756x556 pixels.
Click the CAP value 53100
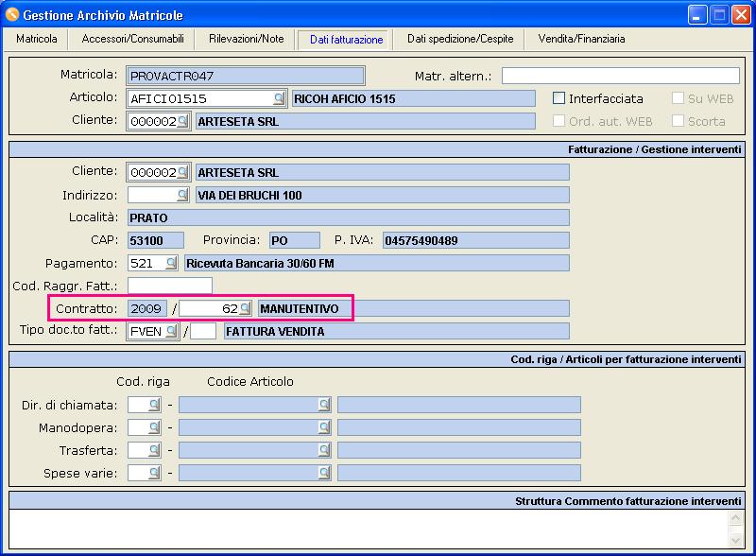point(156,240)
